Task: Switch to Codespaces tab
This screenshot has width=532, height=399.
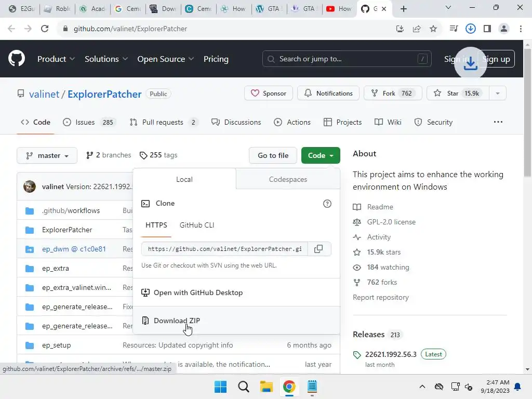Action: click(288, 179)
